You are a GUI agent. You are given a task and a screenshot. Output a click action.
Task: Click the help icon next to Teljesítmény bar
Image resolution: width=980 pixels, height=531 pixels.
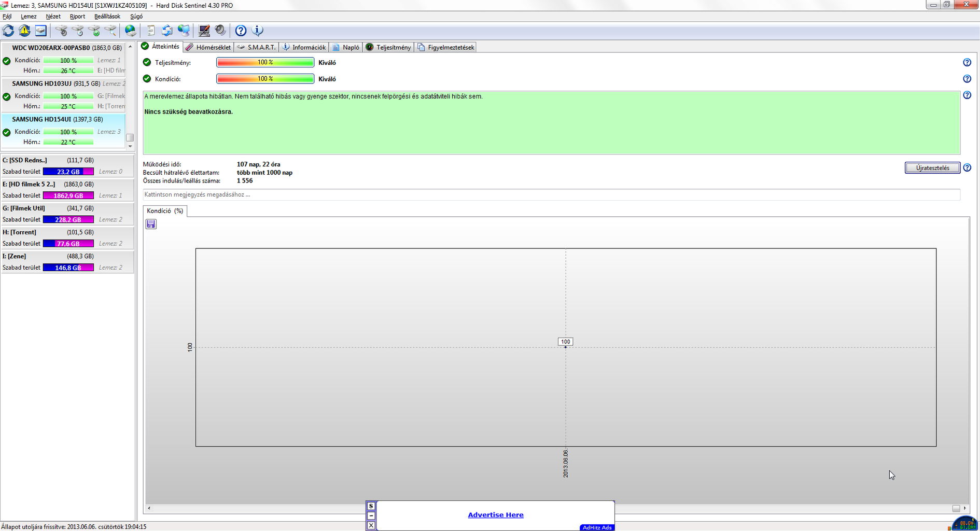coord(967,62)
